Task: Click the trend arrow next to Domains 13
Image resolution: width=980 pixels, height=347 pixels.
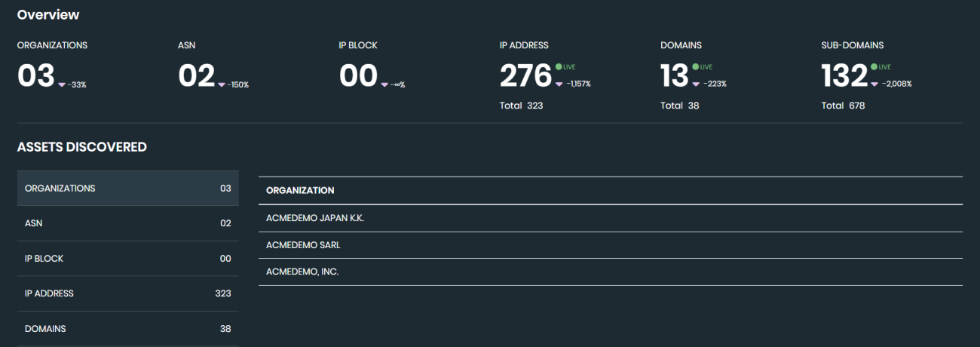Action: (x=696, y=84)
